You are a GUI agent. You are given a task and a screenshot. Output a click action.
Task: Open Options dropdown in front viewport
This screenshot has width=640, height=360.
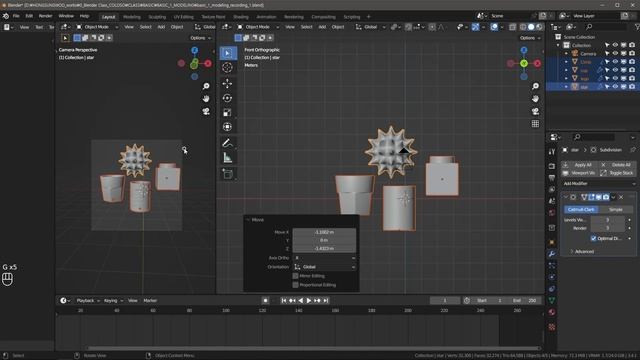coord(530,38)
